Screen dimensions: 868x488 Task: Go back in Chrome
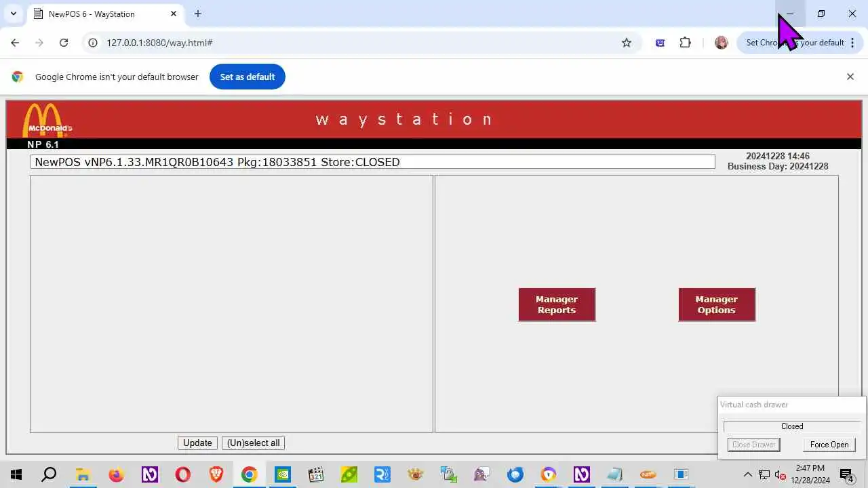click(15, 43)
